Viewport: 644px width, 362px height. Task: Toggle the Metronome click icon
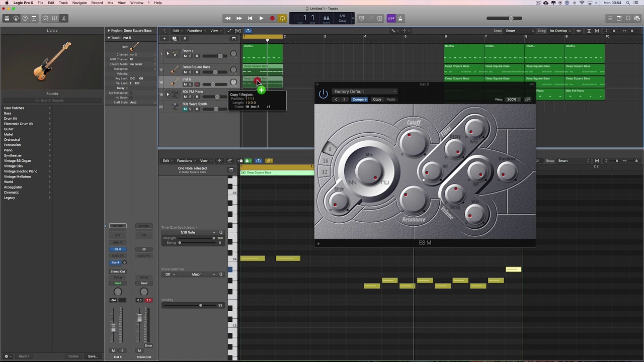pos(400,19)
